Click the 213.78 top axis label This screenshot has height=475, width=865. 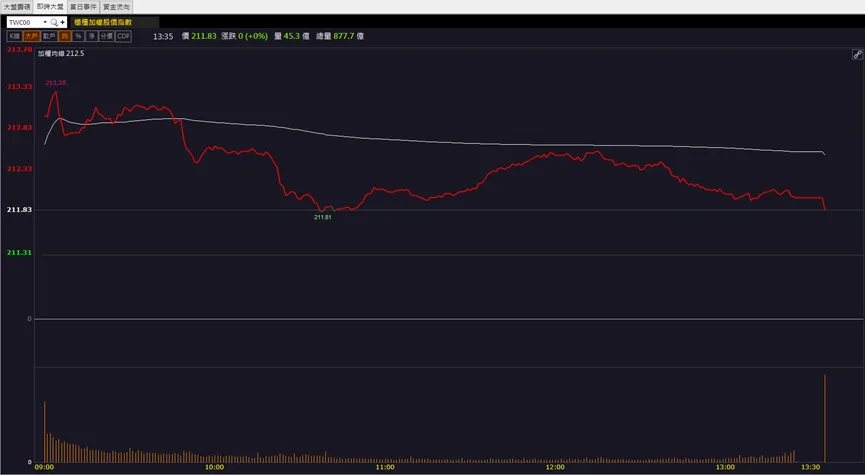(x=19, y=50)
